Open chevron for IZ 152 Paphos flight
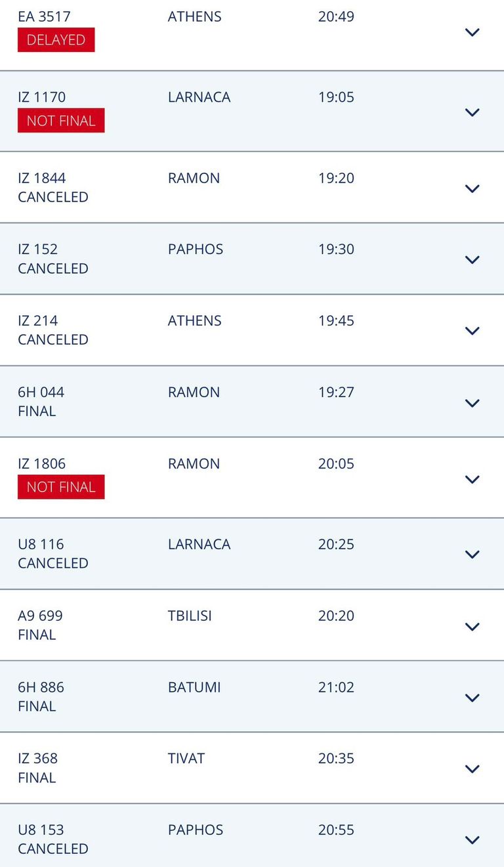504x867 pixels. [x=472, y=260]
